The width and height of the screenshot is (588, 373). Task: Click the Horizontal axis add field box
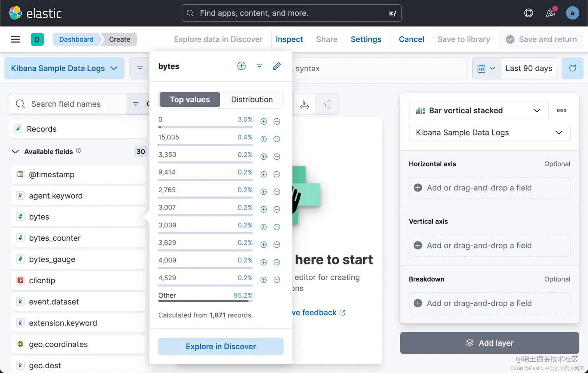click(490, 188)
